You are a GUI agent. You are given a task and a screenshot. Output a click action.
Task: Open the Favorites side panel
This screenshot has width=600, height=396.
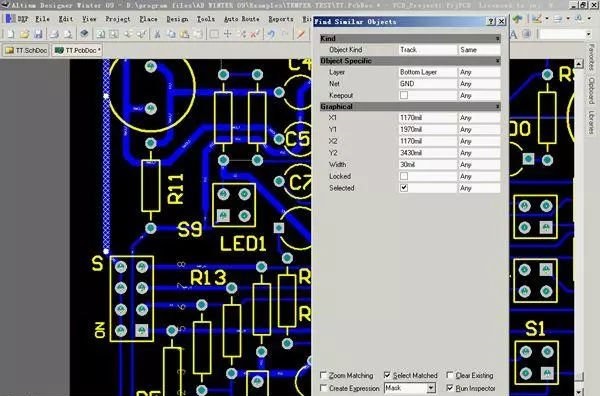[592, 57]
